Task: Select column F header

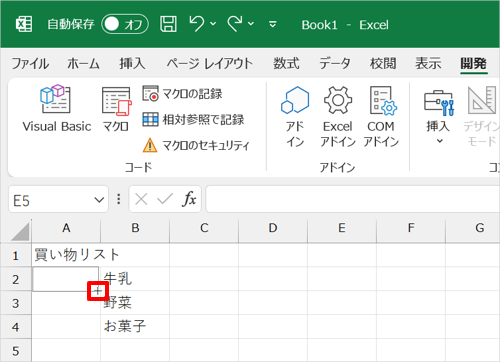Action: click(411, 228)
